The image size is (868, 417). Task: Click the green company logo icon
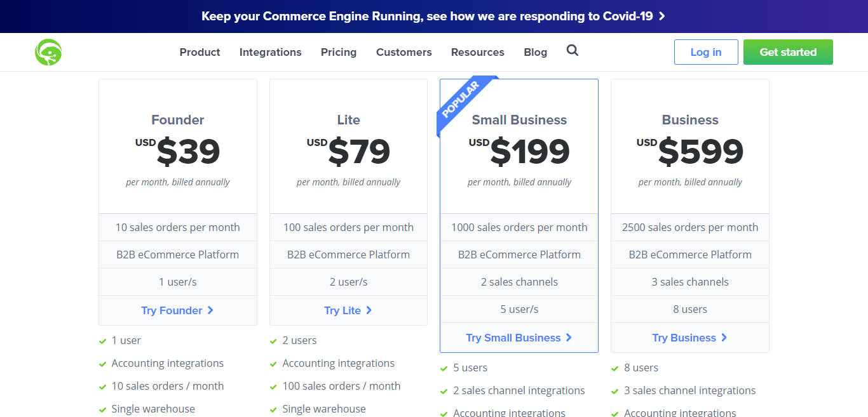tap(48, 52)
